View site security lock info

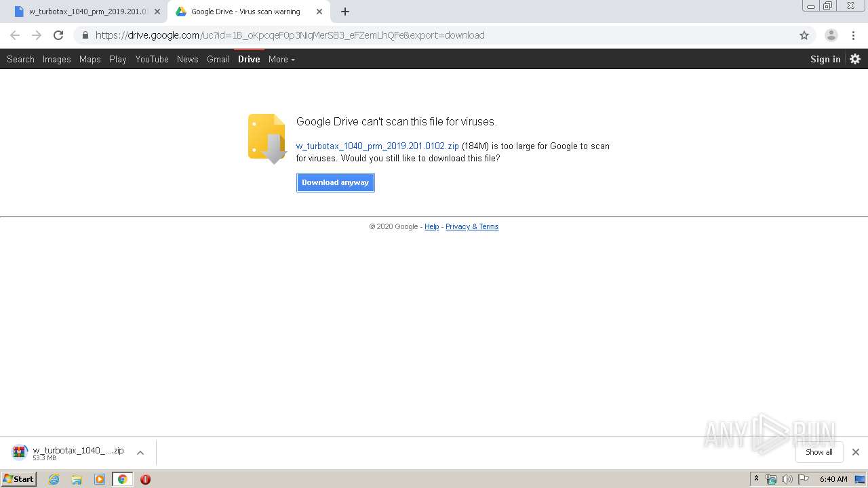point(85,35)
